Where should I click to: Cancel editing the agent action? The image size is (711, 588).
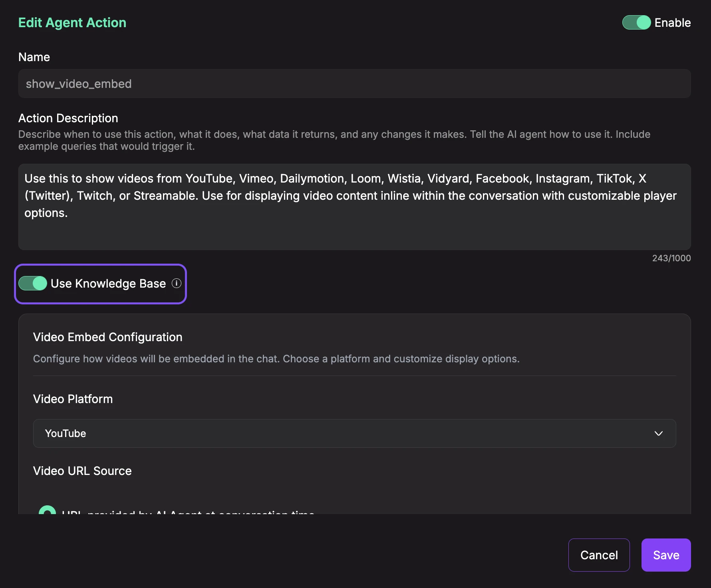point(599,555)
